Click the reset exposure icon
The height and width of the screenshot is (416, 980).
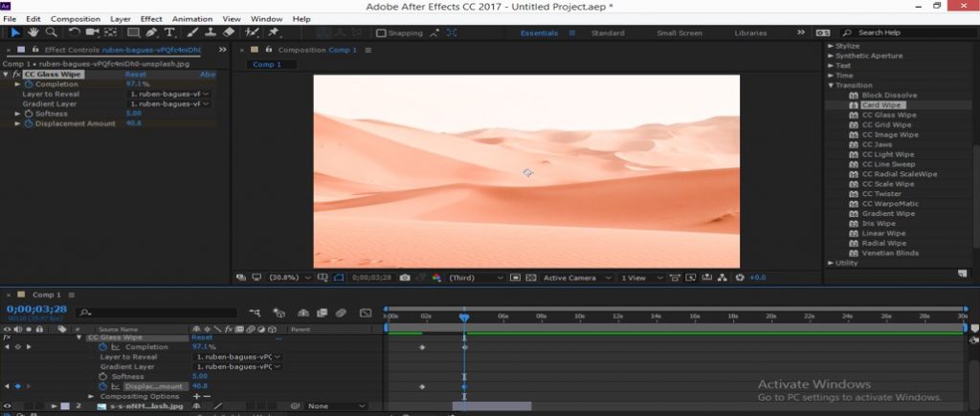740,277
